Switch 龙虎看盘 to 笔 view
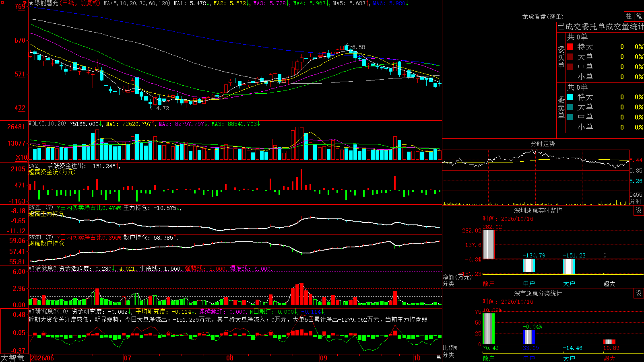Viewport: 644px width, 362px height. pos(639,16)
